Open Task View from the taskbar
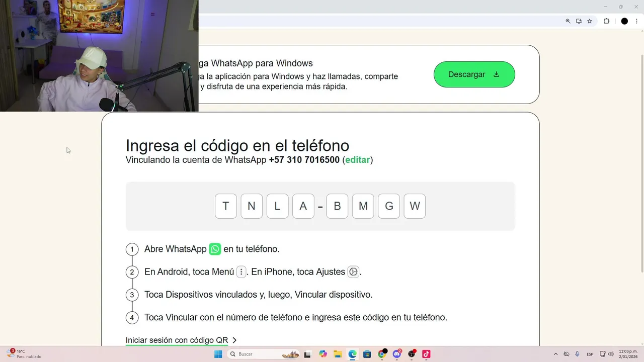Image resolution: width=644 pixels, height=362 pixels. [x=307, y=354]
